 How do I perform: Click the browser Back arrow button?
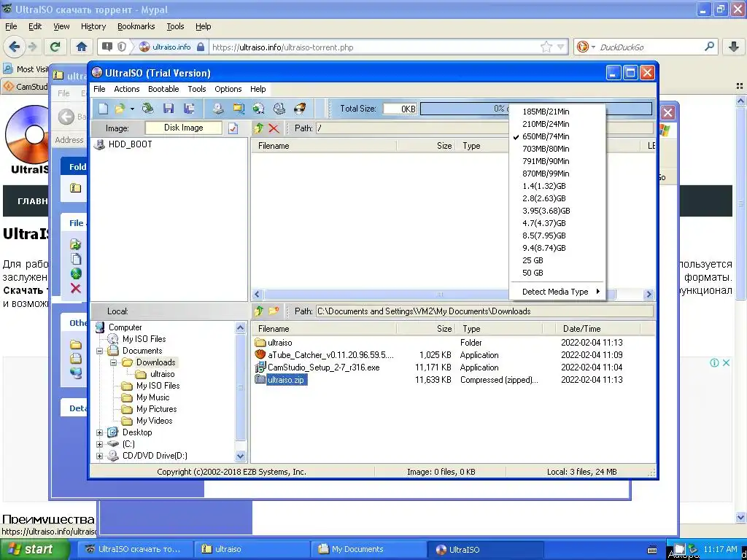(15, 47)
